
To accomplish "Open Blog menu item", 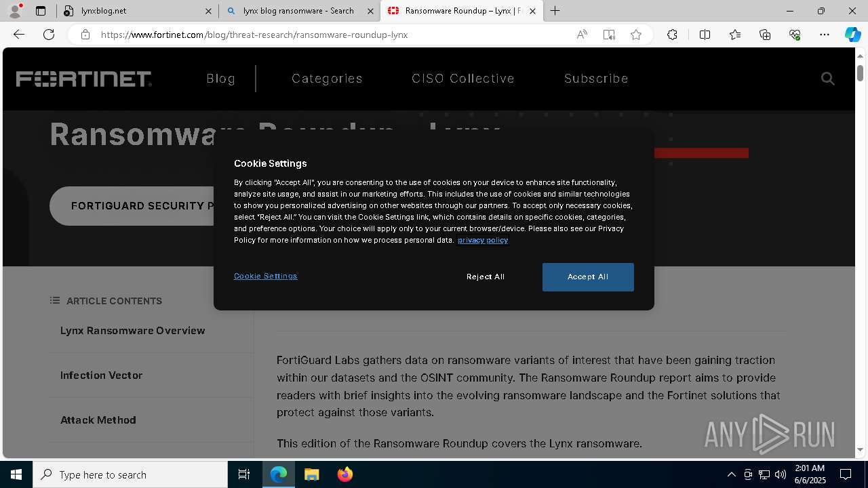I will (221, 79).
